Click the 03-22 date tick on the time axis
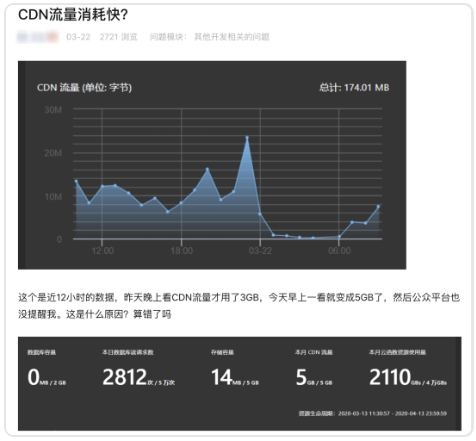Viewport: 476px width, 441px height. [260, 251]
